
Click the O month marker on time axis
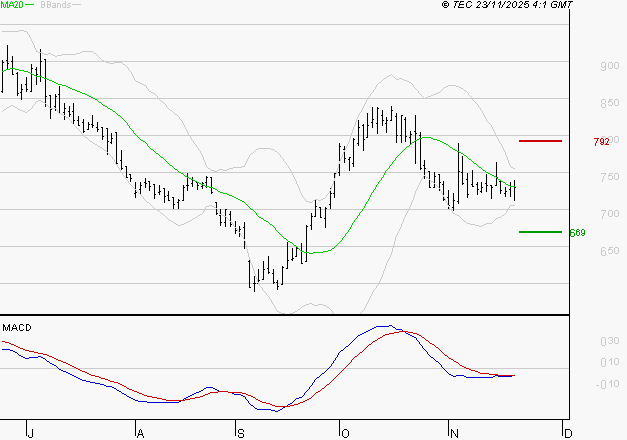(345, 434)
